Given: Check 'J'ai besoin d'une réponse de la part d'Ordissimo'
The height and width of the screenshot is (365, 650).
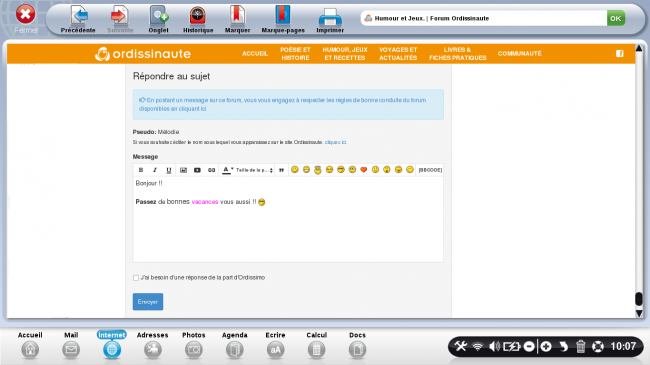Looking at the screenshot, I should 136,278.
